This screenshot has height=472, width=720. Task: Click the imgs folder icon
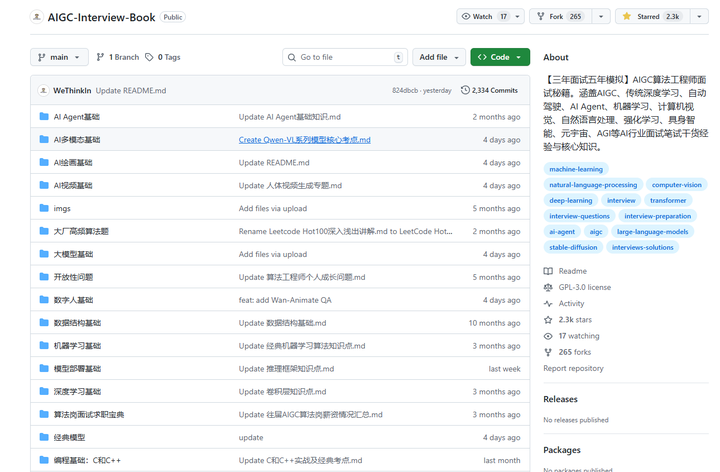pos(44,208)
